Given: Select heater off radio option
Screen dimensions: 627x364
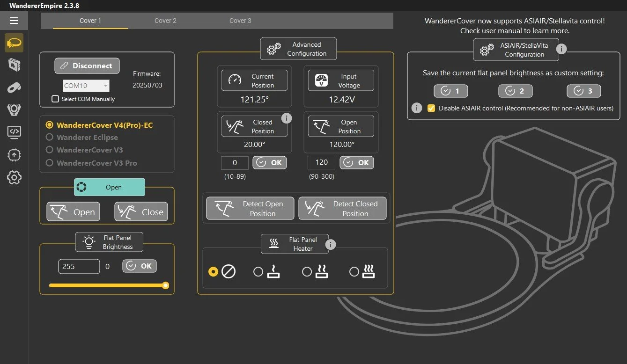Looking at the screenshot, I should pos(214,271).
